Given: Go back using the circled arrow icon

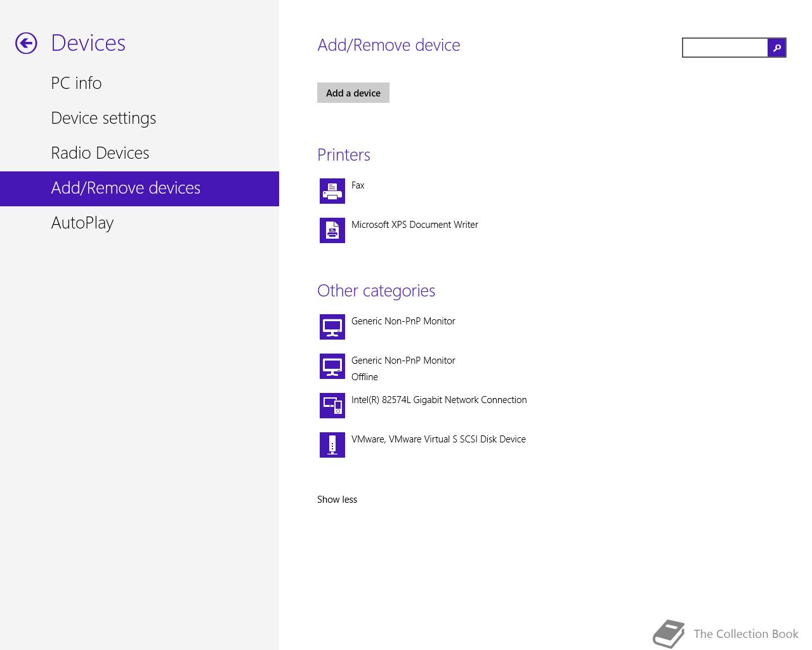Looking at the screenshot, I should [x=26, y=43].
